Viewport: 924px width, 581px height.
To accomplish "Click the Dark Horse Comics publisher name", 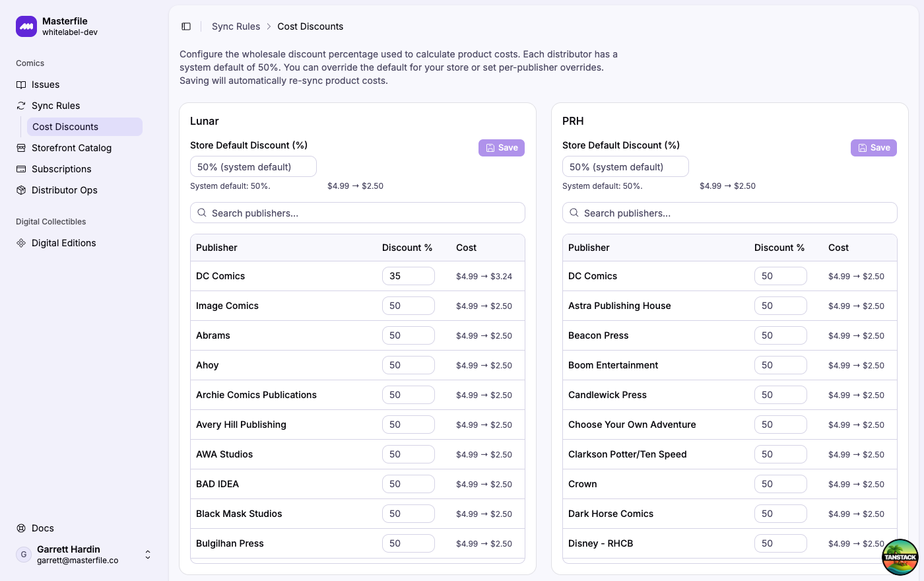I will [x=610, y=514].
